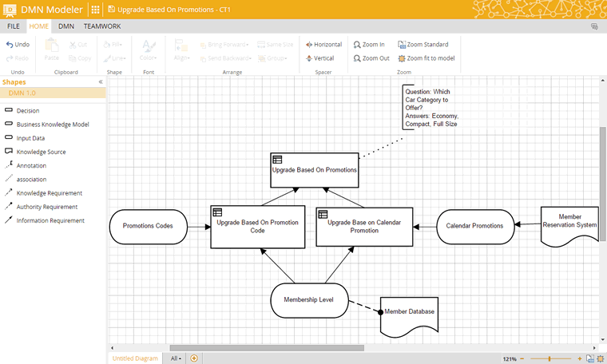Image resolution: width=607 pixels, height=364 pixels.
Task: Reset view with Zoom Standard
Action: point(423,45)
